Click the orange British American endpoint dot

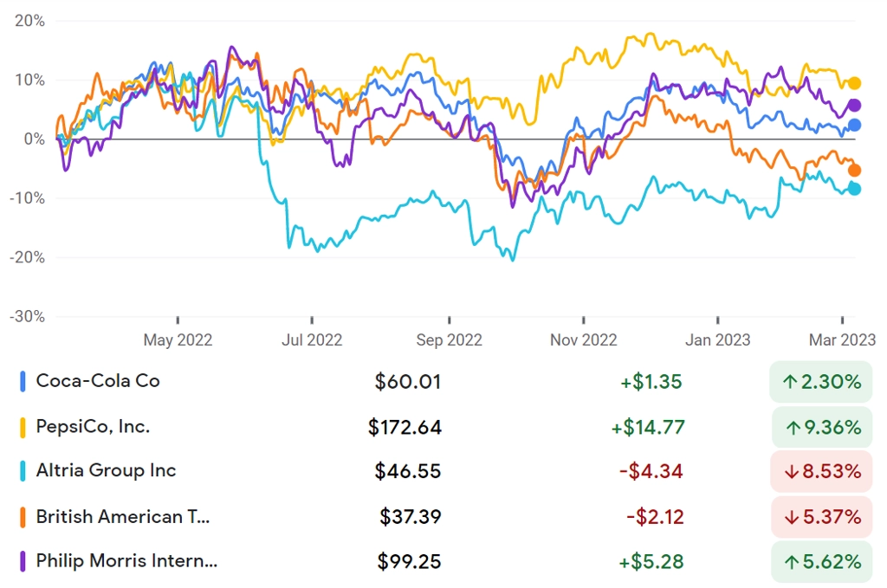[x=854, y=171]
